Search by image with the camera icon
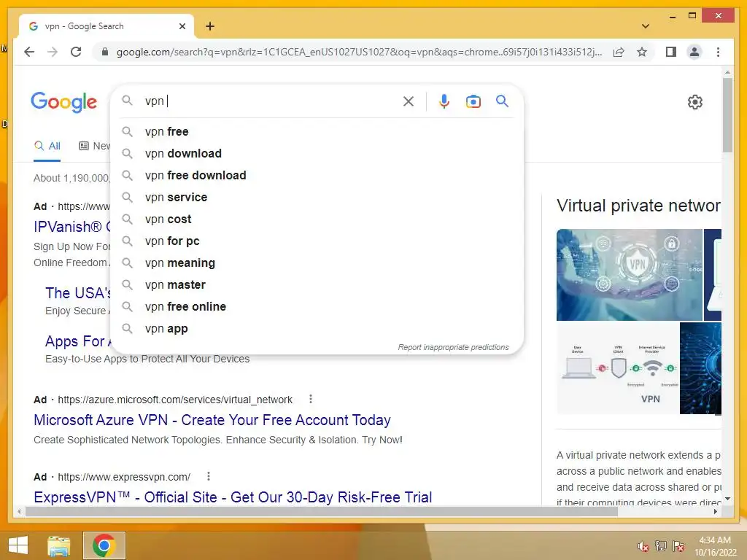 click(473, 101)
